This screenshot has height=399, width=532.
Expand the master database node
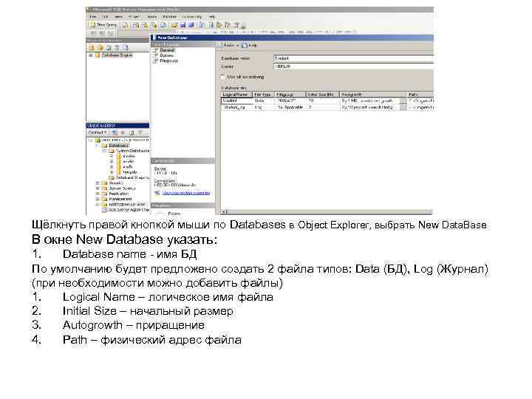(112, 156)
